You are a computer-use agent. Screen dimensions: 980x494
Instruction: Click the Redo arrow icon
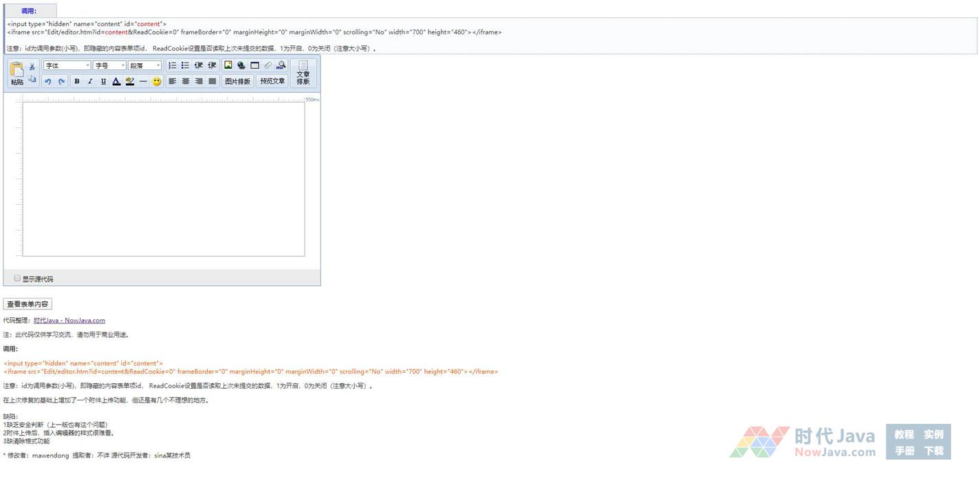(61, 82)
